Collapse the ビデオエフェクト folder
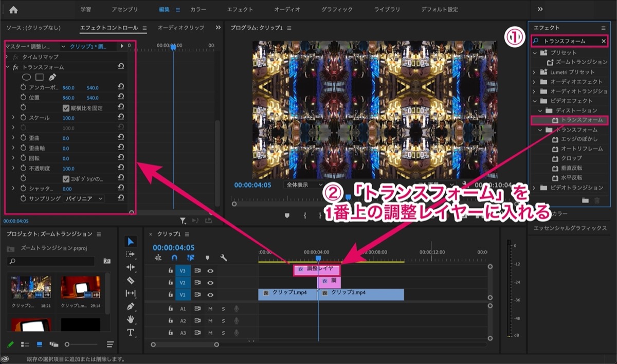 coord(534,101)
